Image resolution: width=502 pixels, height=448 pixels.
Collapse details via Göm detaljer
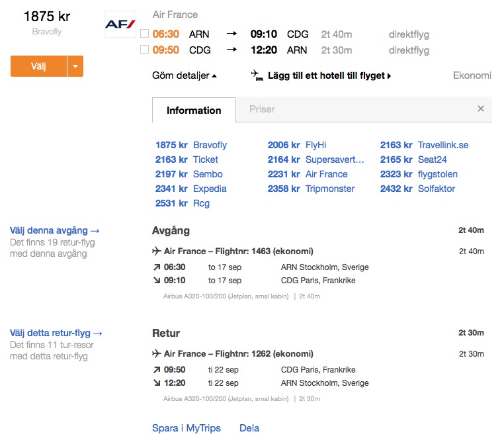(x=185, y=75)
